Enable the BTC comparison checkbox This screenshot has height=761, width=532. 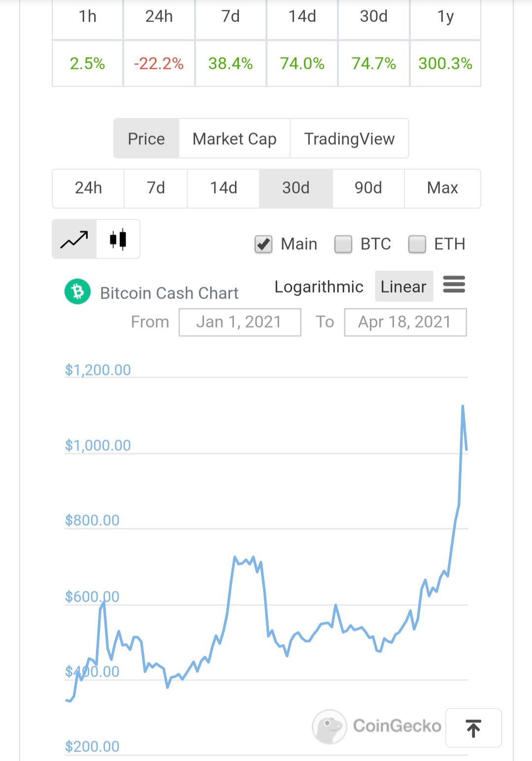pyautogui.click(x=343, y=244)
